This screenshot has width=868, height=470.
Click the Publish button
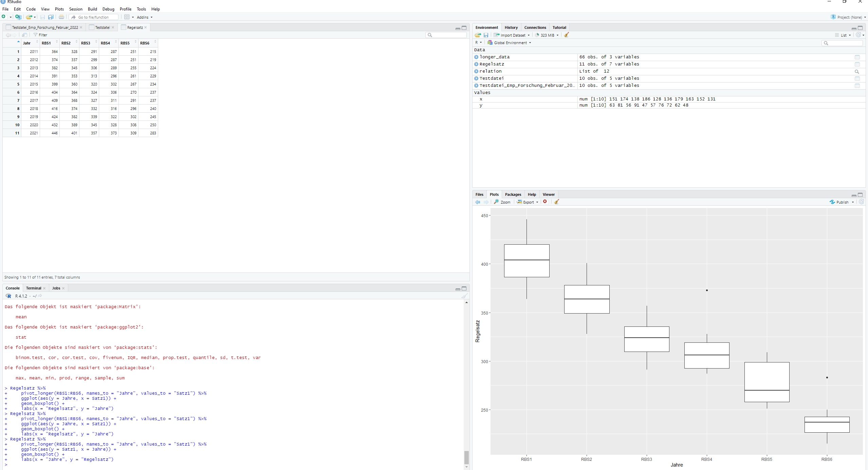coord(841,202)
